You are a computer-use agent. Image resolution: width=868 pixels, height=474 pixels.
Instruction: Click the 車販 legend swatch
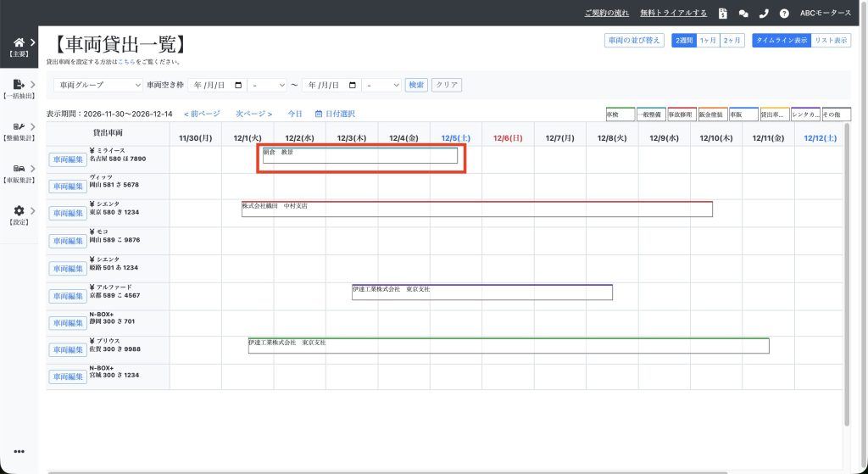click(x=744, y=114)
